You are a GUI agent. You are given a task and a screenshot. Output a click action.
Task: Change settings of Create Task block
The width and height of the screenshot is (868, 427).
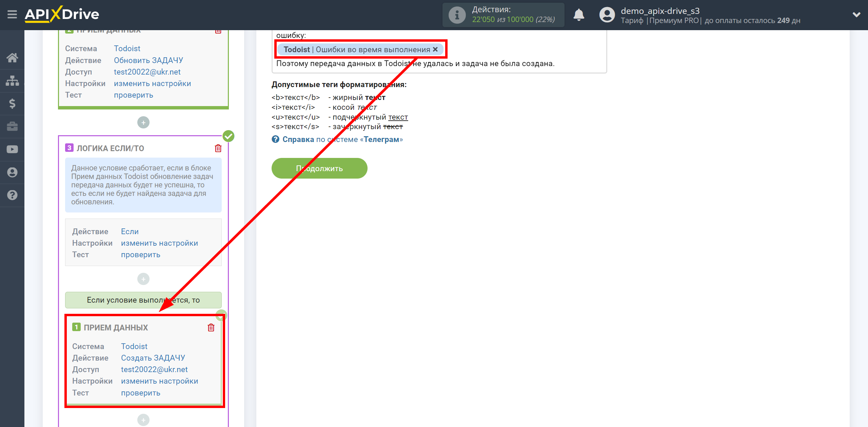[159, 381]
